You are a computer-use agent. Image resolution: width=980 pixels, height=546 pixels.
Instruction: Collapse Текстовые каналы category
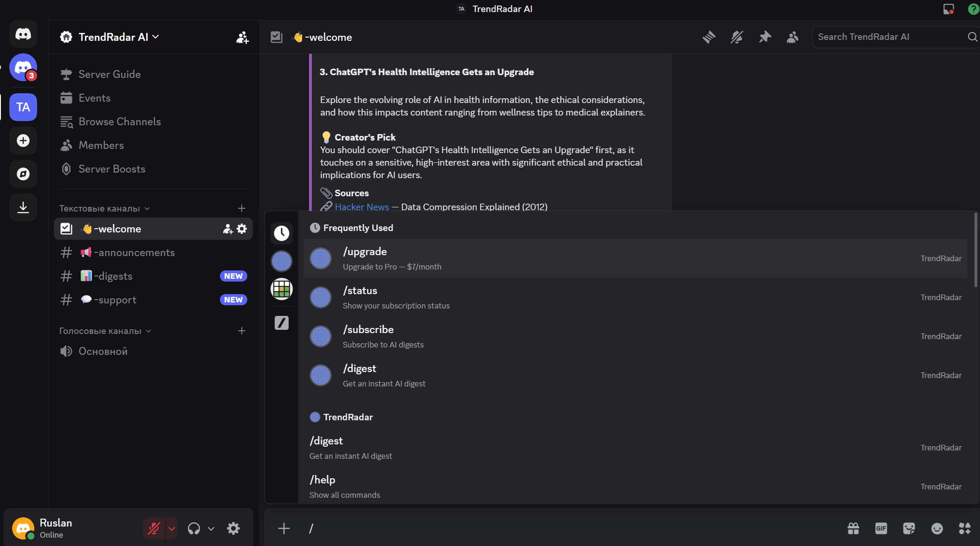coord(104,209)
